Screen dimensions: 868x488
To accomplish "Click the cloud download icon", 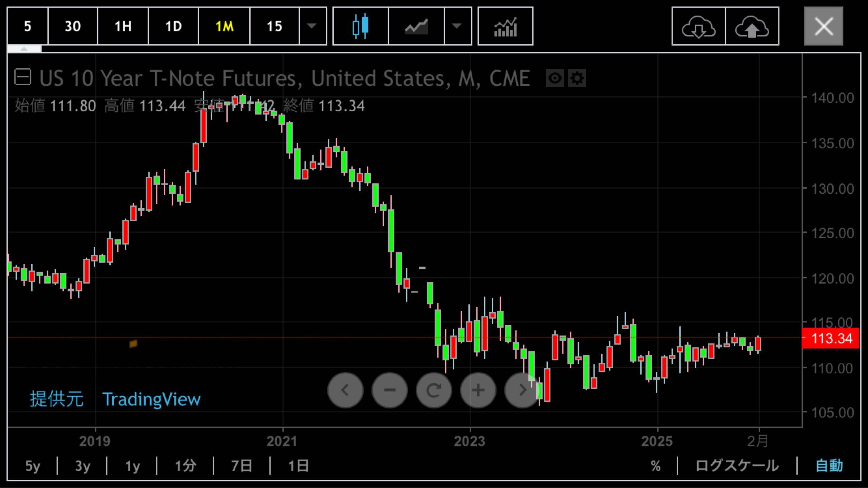I will point(698,26).
